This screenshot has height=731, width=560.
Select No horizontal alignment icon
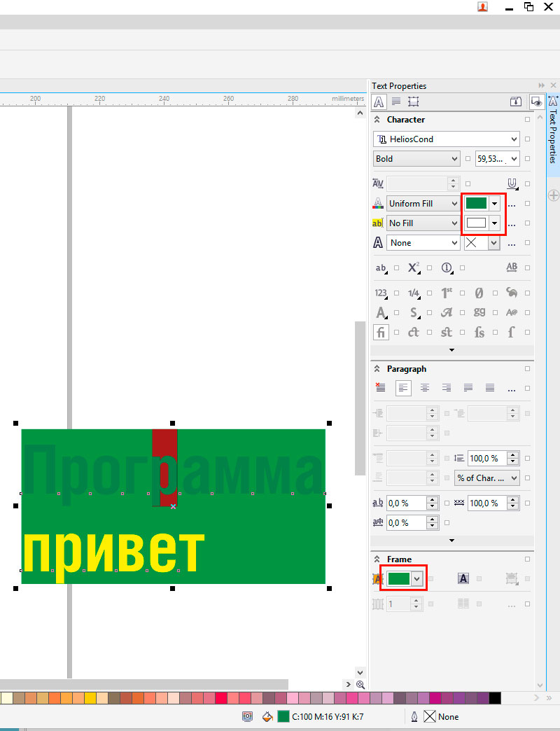[x=380, y=387]
